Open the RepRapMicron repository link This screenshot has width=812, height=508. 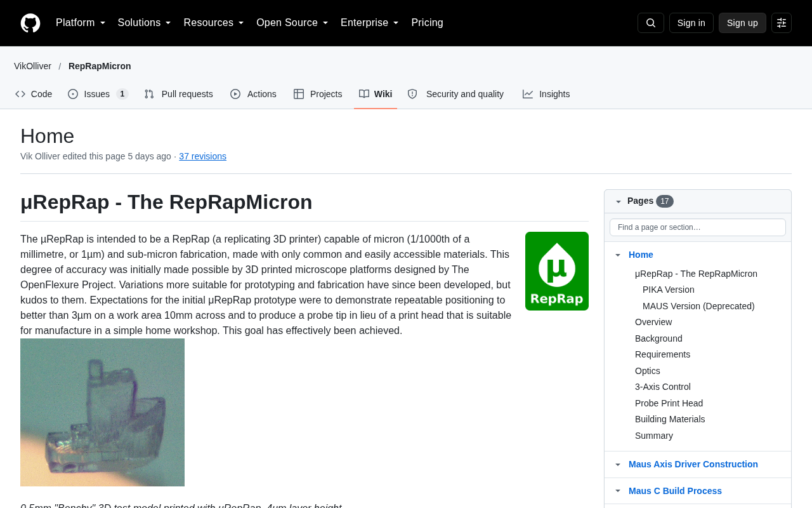100,66
